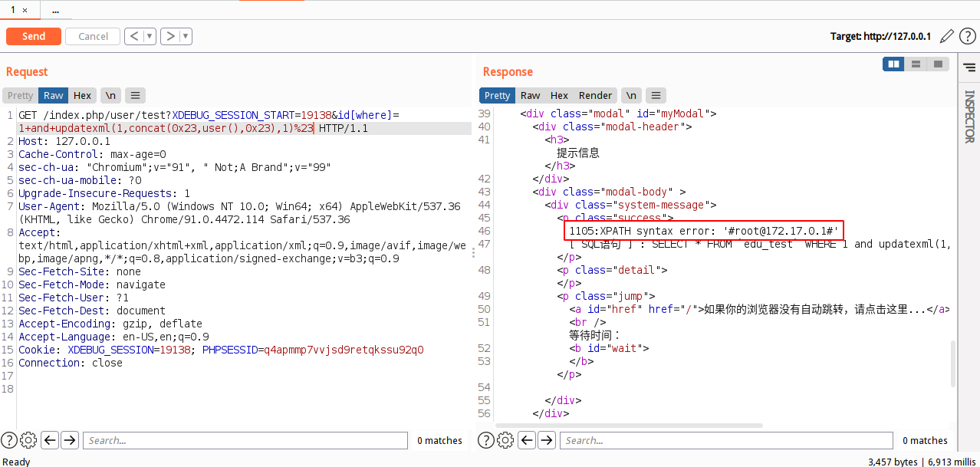Viewport: 980px width, 467px height.
Task: Click the 'Sec-Fetch-User: ?1' line
Action: [x=74, y=298]
